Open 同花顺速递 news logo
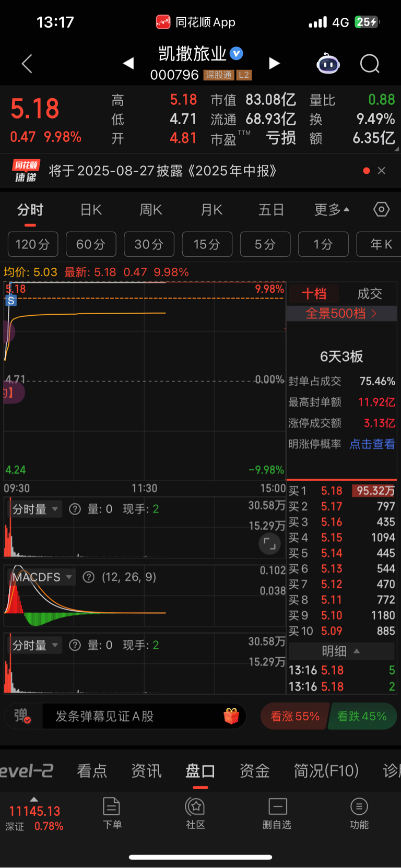 (x=26, y=171)
